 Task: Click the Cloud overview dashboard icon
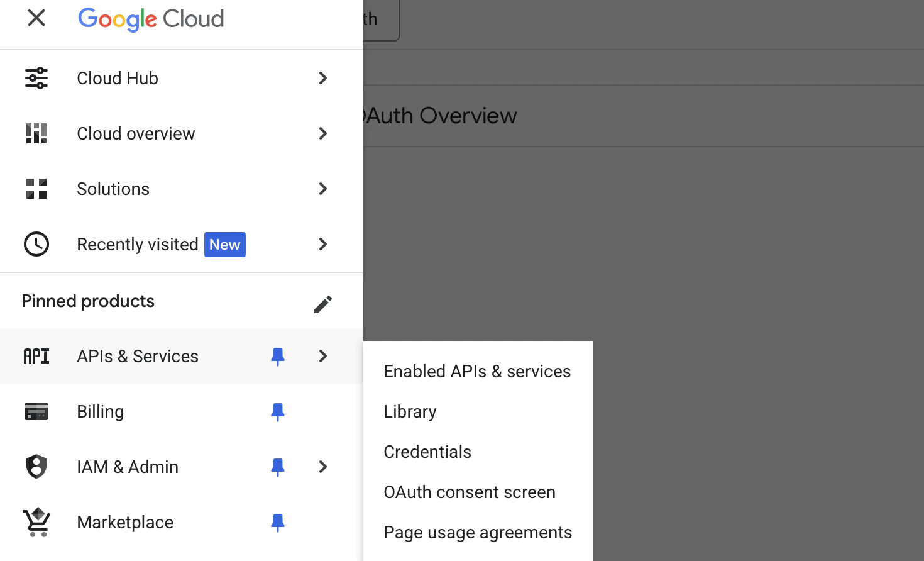pyautogui.click(x=36, y=133)
